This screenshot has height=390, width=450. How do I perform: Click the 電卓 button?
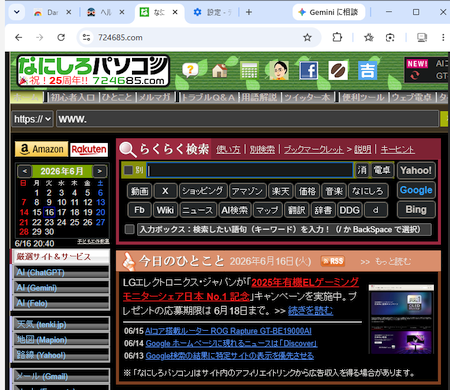(x=382, y=170)
